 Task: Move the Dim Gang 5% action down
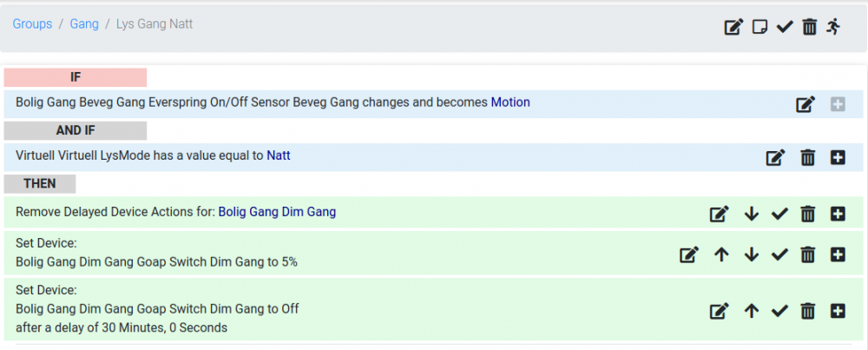tap(752, 254)
